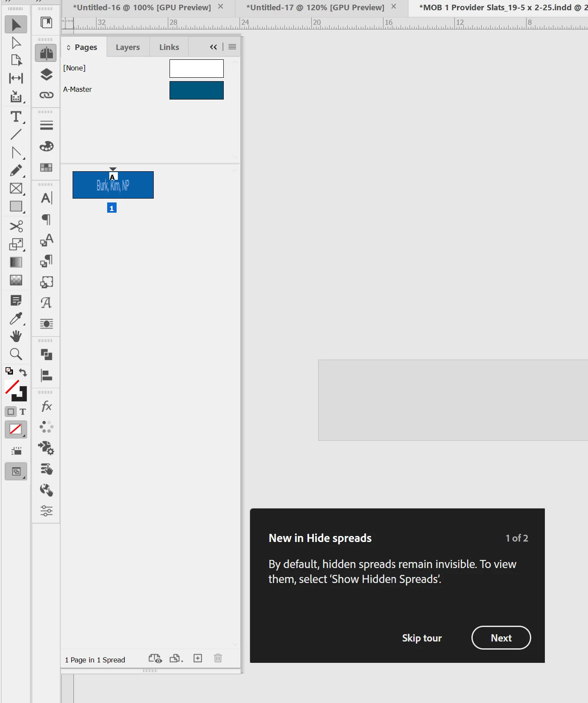
Task: Open the Paragraph panel icon
Action: pyautogui.click(x=46, y=219)
